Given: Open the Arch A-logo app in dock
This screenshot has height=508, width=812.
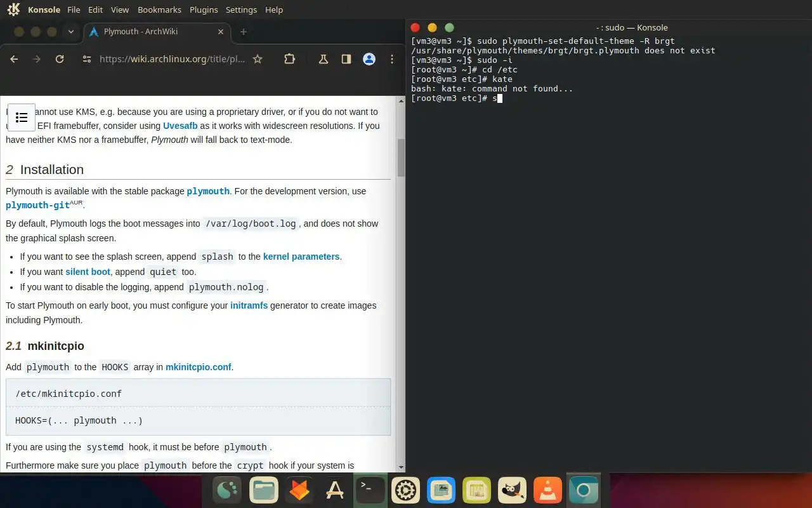Looking at the screenshot, I should (x=334, y=490).
